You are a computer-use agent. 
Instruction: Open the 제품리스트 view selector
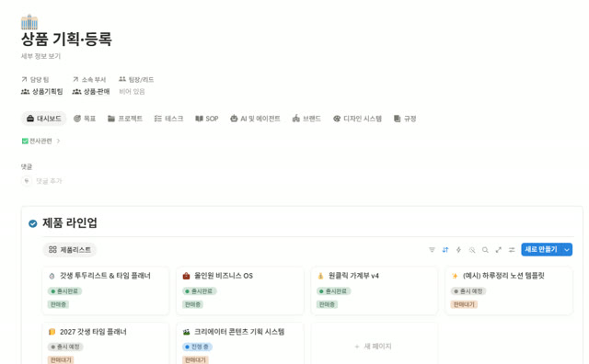tap(70, 250)
